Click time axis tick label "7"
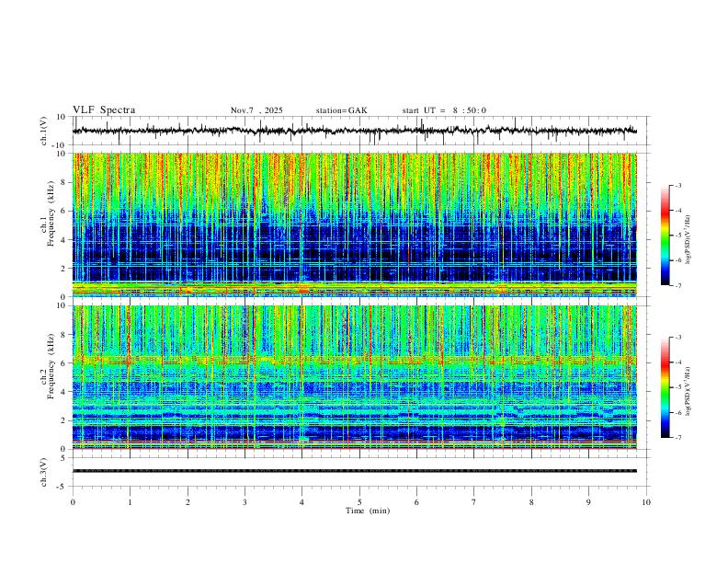 tap(473, 502)
